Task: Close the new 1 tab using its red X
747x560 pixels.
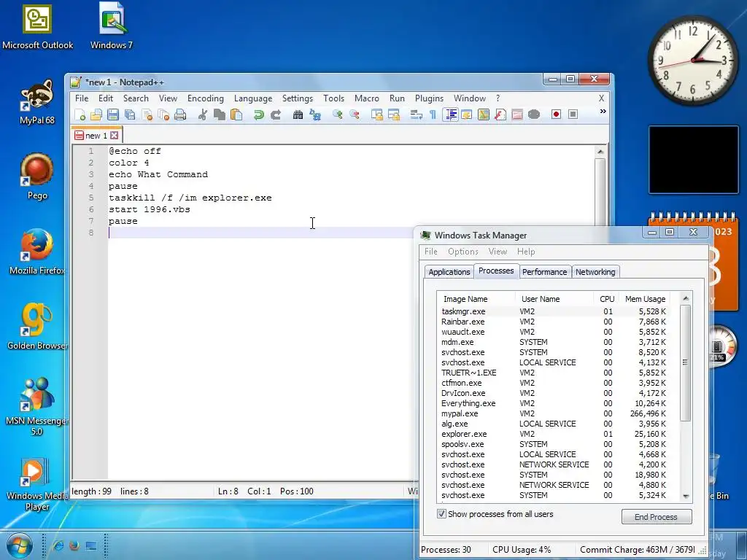Action: coord(114,136)
